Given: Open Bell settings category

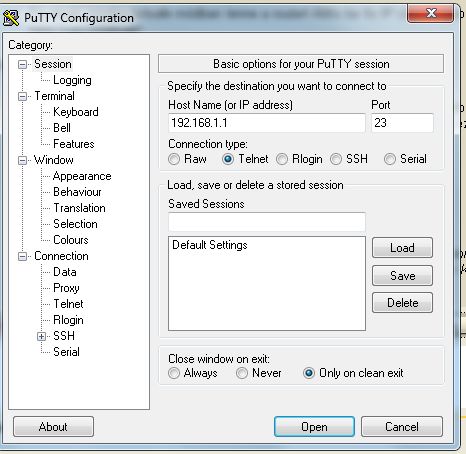Looking at the screenshot, I should tap(62, 128).
